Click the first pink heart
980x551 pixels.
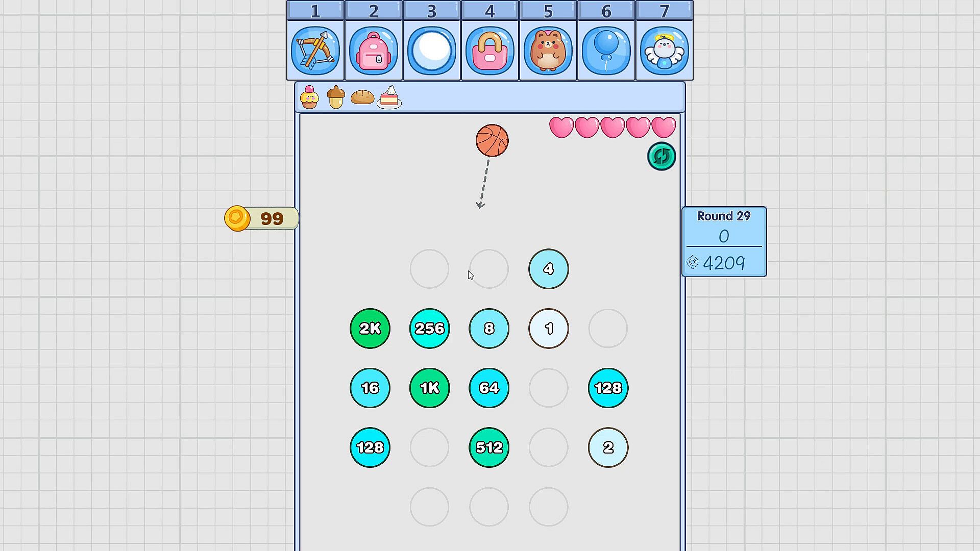(561, 127)
